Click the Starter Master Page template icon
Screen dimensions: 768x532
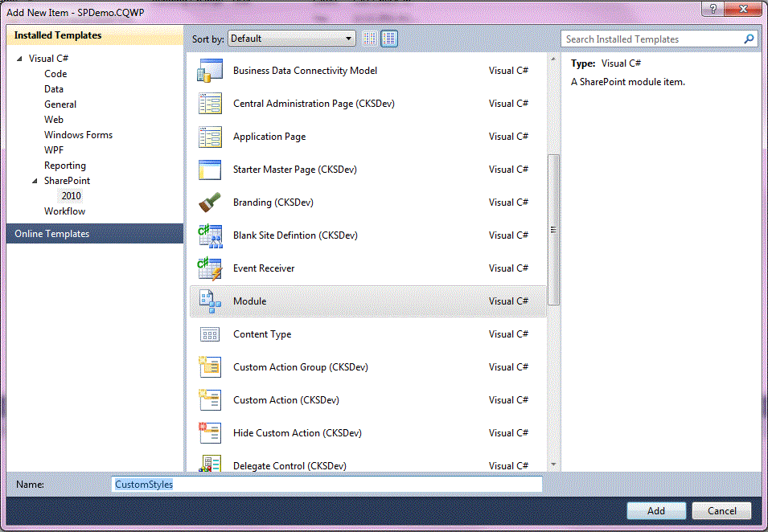[210, 170]
